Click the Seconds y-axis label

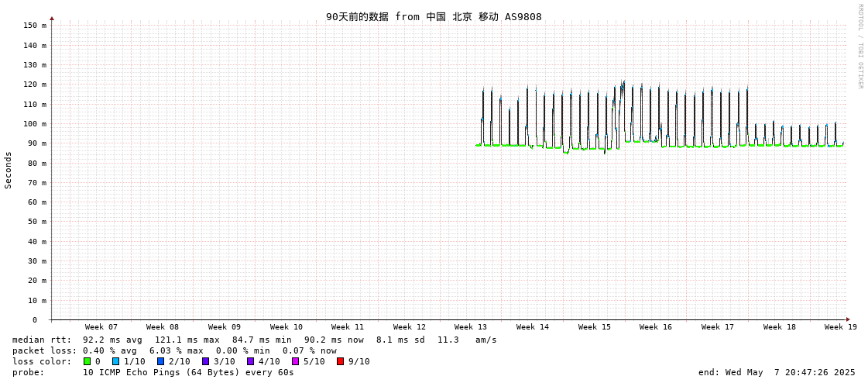point(9,170)
